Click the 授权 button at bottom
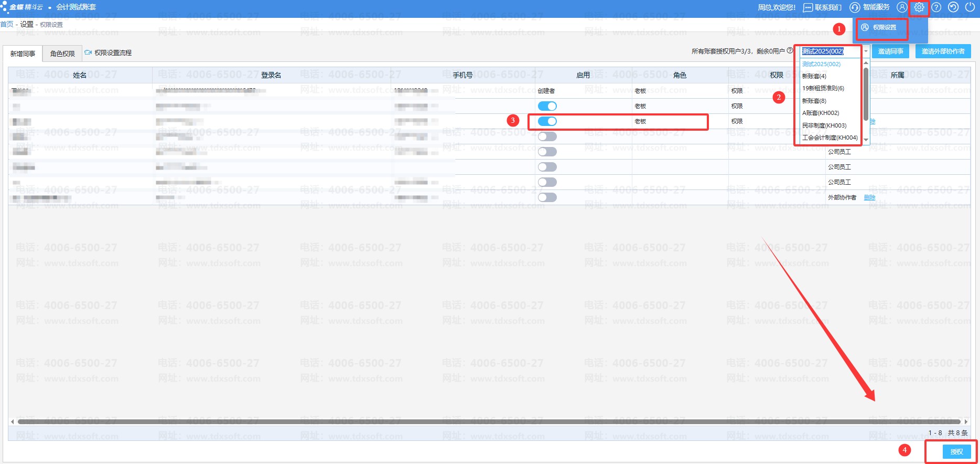Viewport: 980px width, 464px height. pyautogui.click(x=956, y=451)
